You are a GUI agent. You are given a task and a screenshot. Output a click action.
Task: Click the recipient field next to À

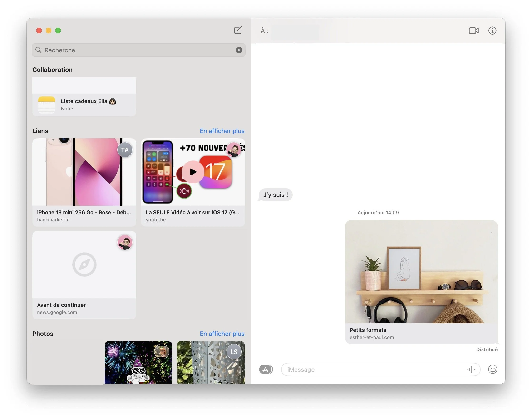click(x=295, y=31)
